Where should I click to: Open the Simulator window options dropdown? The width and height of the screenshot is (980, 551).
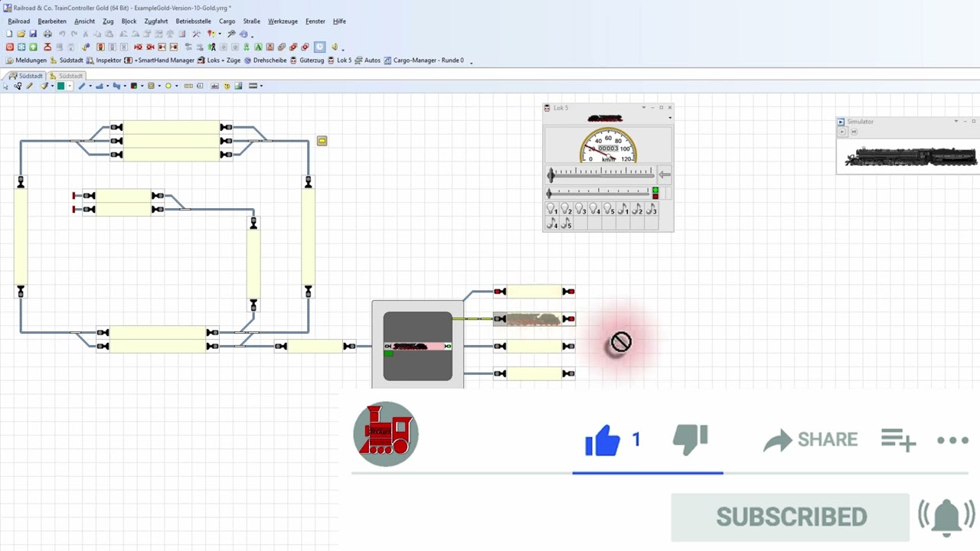pyautogui.click(x=955, y=122)
